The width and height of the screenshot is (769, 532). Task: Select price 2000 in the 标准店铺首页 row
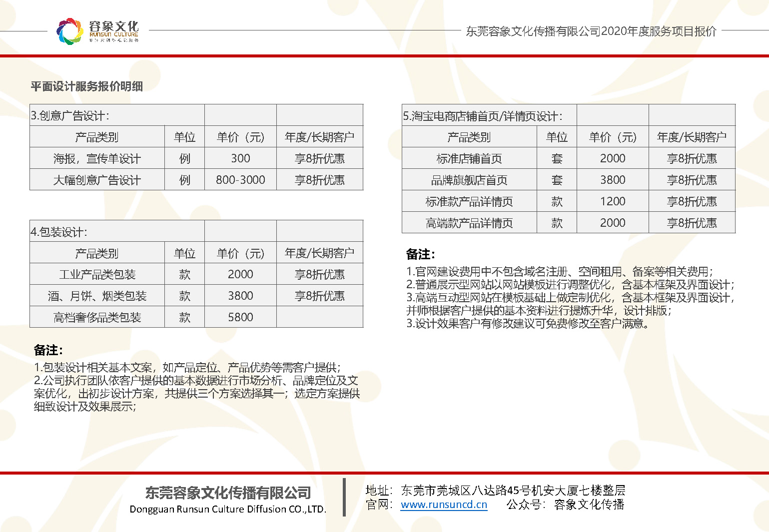tap(613, 158)
